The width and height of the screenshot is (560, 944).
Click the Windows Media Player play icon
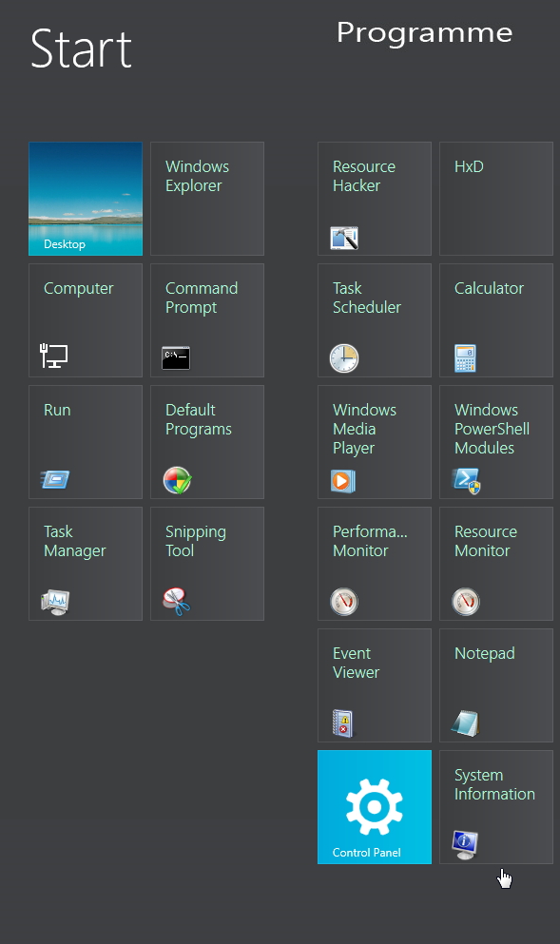[343, 481]
